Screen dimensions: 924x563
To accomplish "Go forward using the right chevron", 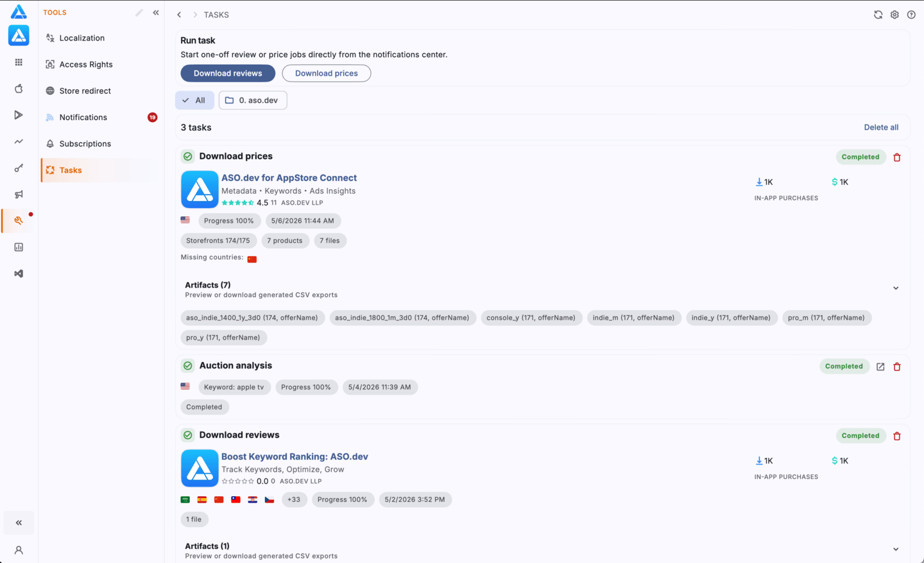I will pyautogui.click(x=195, y=15).
